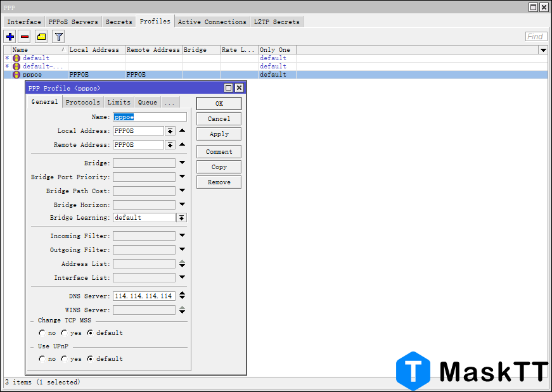Select 'yes' for Use UPnP

(65, 358)
